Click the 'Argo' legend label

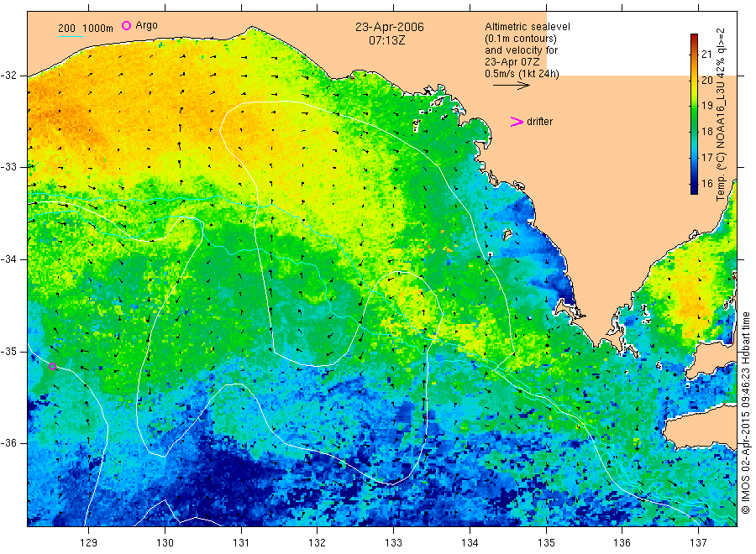[146, 25]
